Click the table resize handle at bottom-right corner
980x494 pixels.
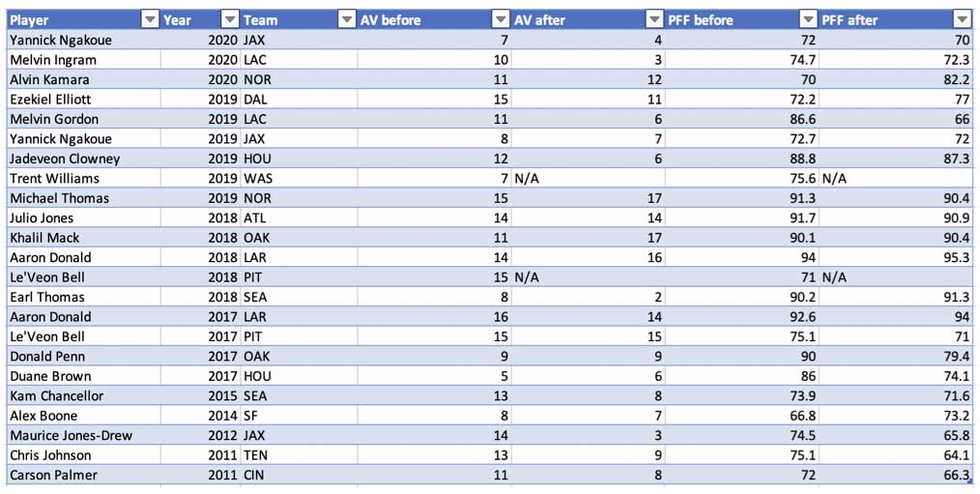tap(970, 482)
